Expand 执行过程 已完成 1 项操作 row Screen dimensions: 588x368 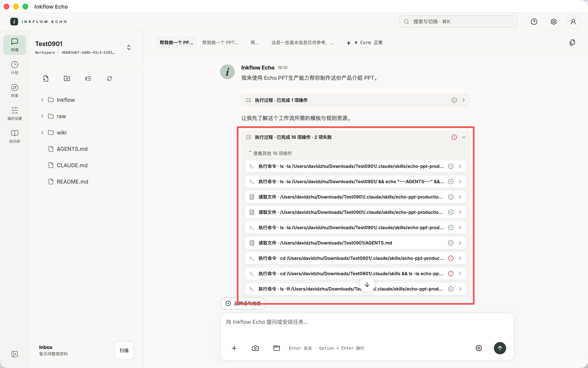[x=355, y=100]
